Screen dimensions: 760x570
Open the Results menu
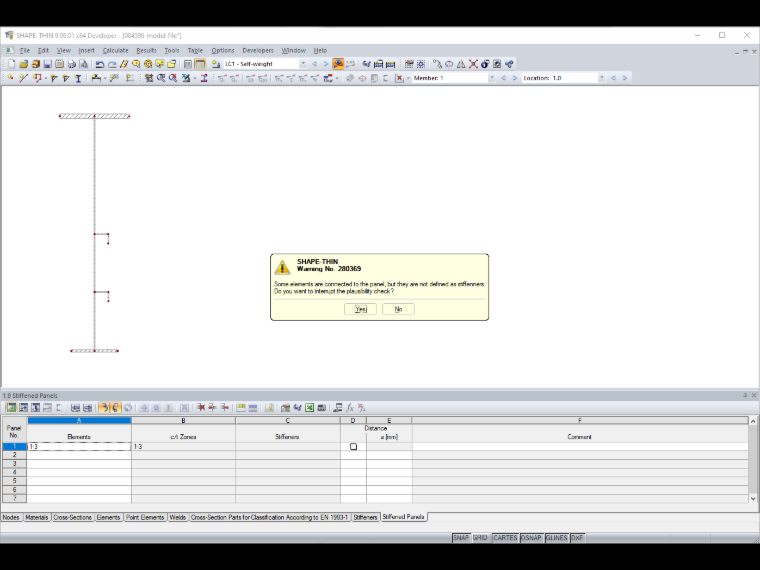146,50
